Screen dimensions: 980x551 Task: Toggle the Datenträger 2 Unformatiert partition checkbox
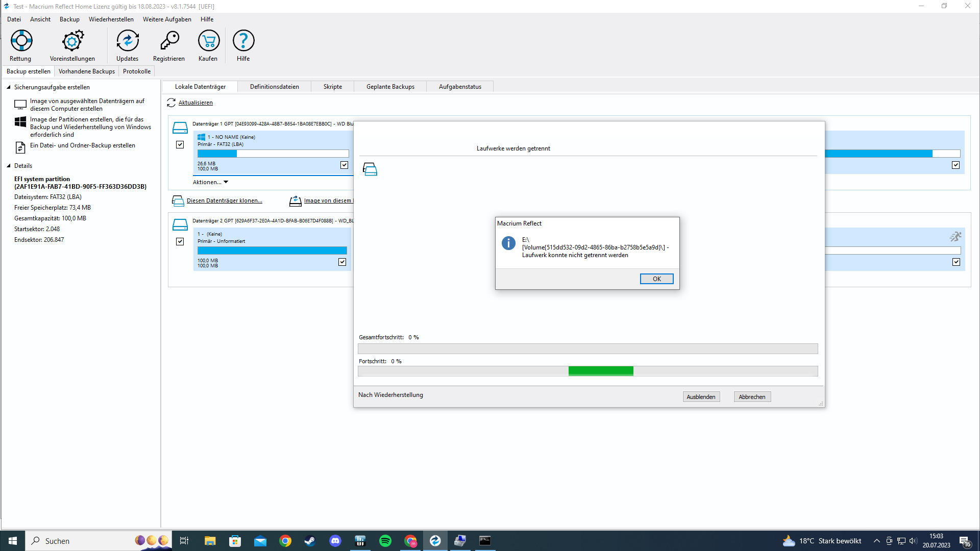(x=342, y=262)
